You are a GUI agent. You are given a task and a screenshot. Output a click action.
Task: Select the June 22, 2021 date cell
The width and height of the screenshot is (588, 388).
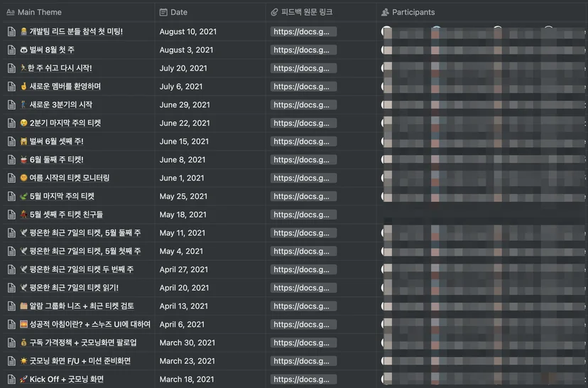pyautogui.click(x=210, y=123)
